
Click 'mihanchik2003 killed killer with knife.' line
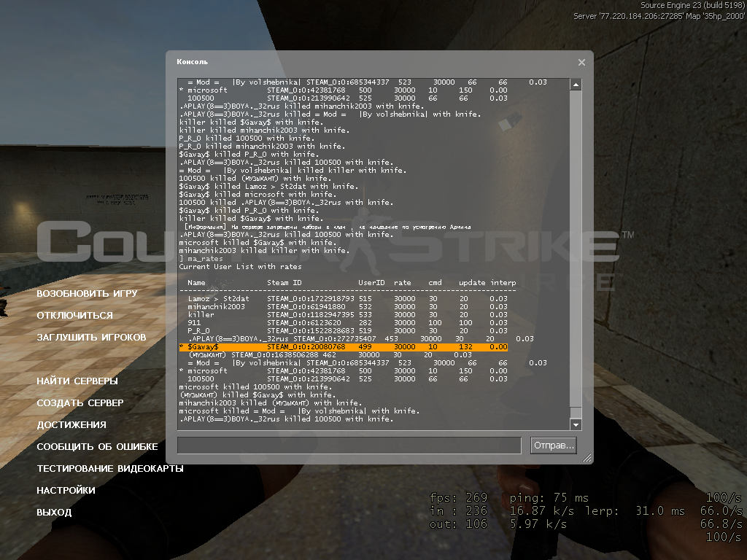tap(264, 251)
